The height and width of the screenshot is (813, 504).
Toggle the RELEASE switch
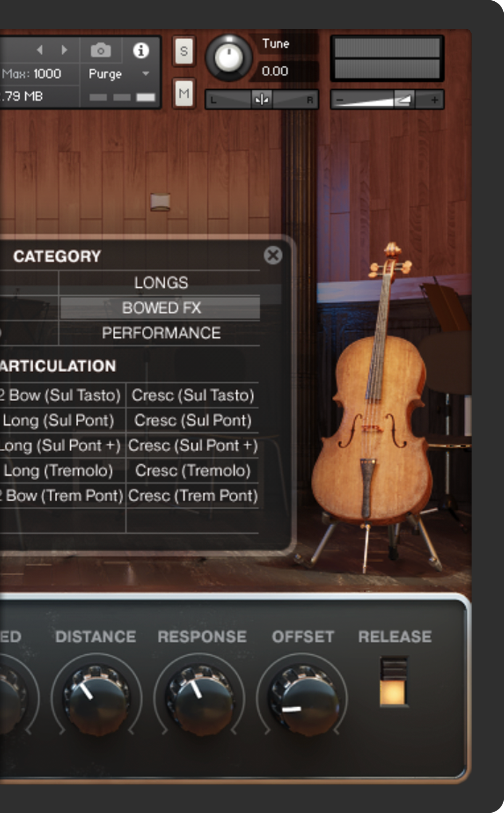tap(393, 681)
